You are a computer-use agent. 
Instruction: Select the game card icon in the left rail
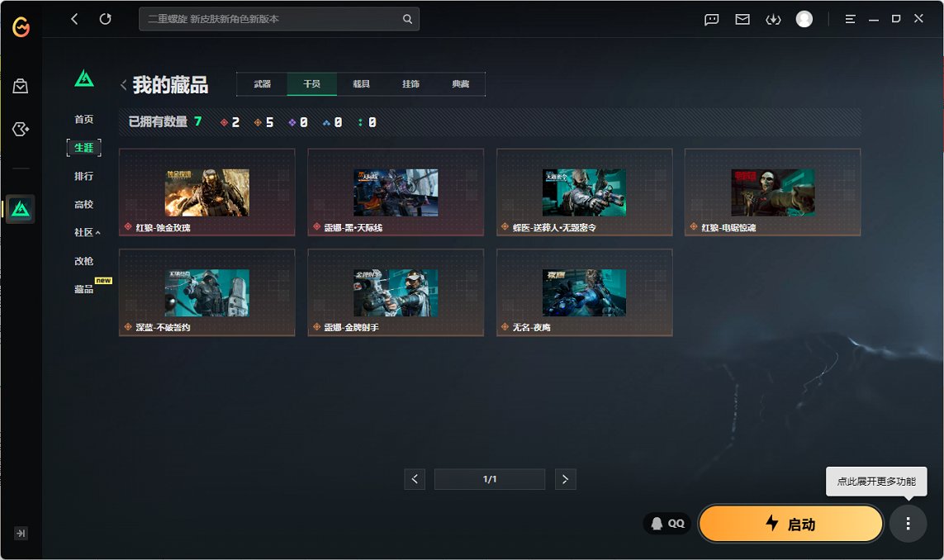click(20, 129)
